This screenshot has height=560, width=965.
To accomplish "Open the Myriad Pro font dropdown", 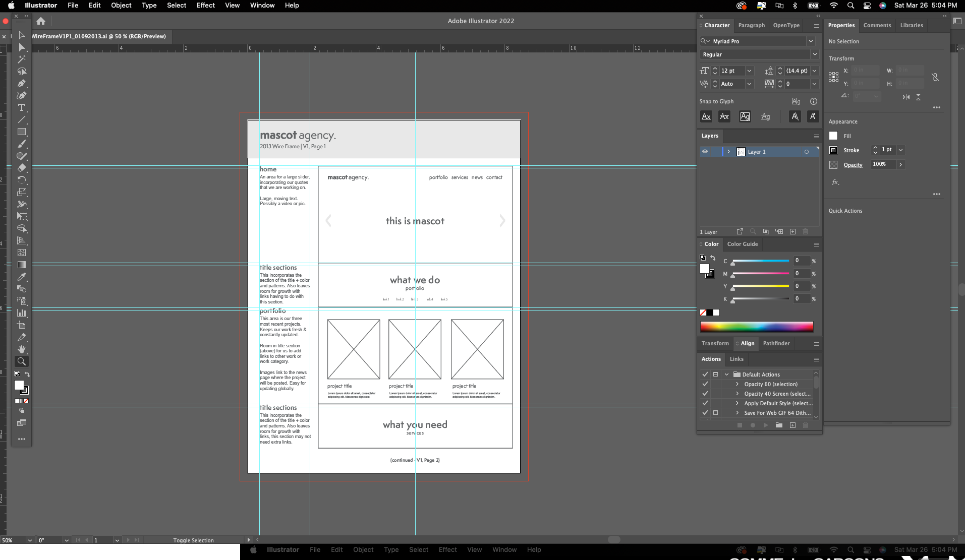I will 811,41.
